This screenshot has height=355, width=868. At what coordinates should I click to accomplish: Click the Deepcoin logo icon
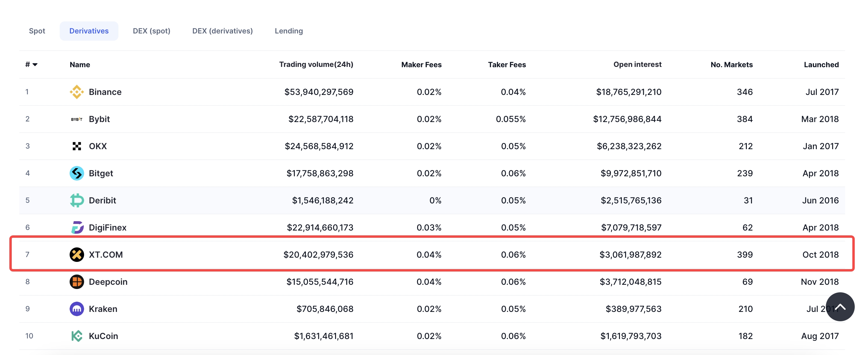(x=77, y=282)
